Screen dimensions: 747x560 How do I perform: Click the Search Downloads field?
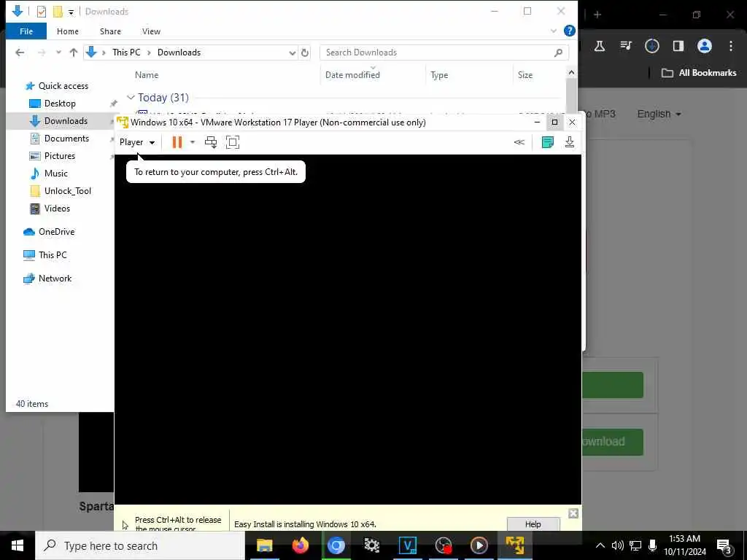click(444, 52)
